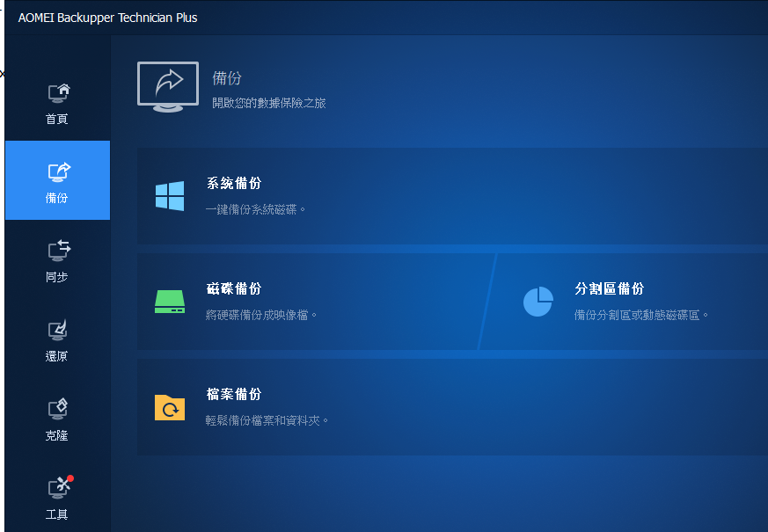The width and height of the screenshot is (768, 532).
Task: Click the 備份 page heading
Action: 227,78
